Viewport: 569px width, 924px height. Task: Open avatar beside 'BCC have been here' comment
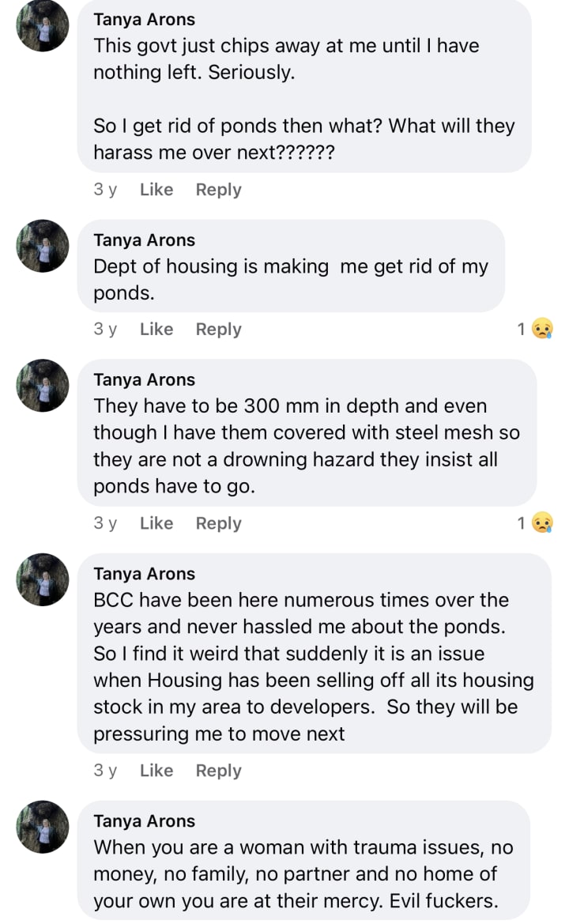coord(43,579)
